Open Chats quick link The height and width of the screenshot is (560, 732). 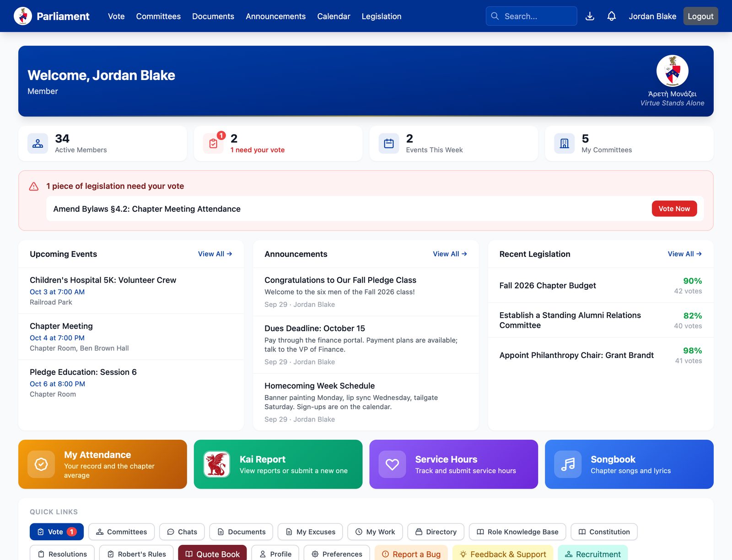pyautogui.click(x=182, y=532)
